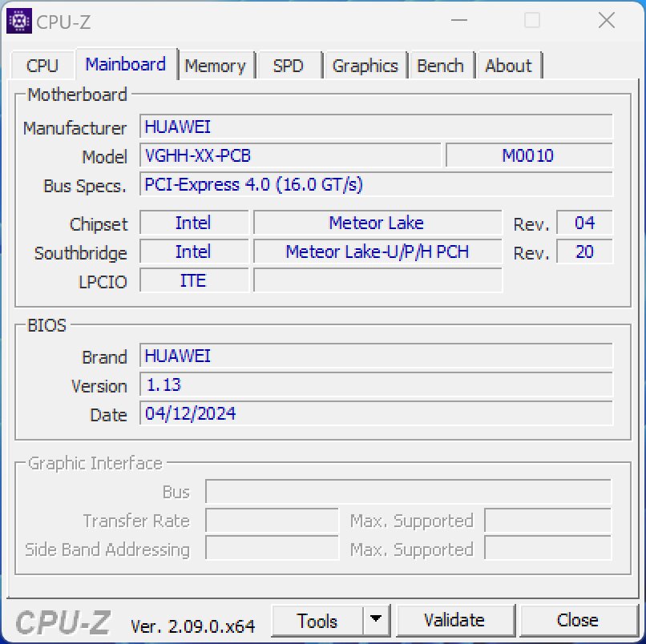Click the BIOS Version field 1.13
646x644 pixels.
[376, 384]
